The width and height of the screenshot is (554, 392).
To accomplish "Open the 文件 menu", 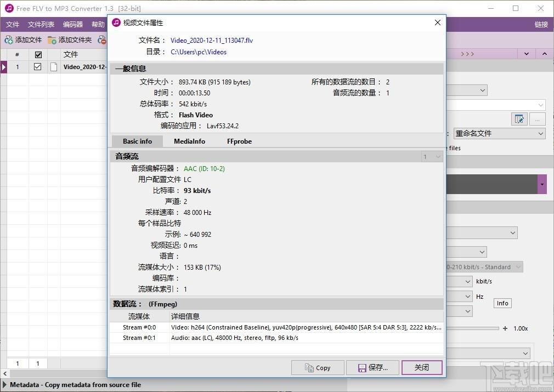I will tap(13, 24).
